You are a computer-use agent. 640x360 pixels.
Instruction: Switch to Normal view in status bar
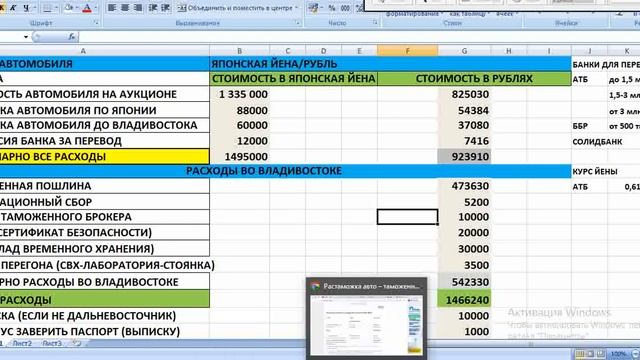pos(580,353)
